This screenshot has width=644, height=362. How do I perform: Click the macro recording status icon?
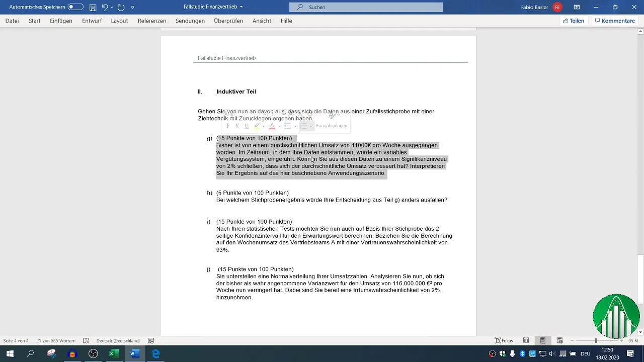tap(150, 340)
